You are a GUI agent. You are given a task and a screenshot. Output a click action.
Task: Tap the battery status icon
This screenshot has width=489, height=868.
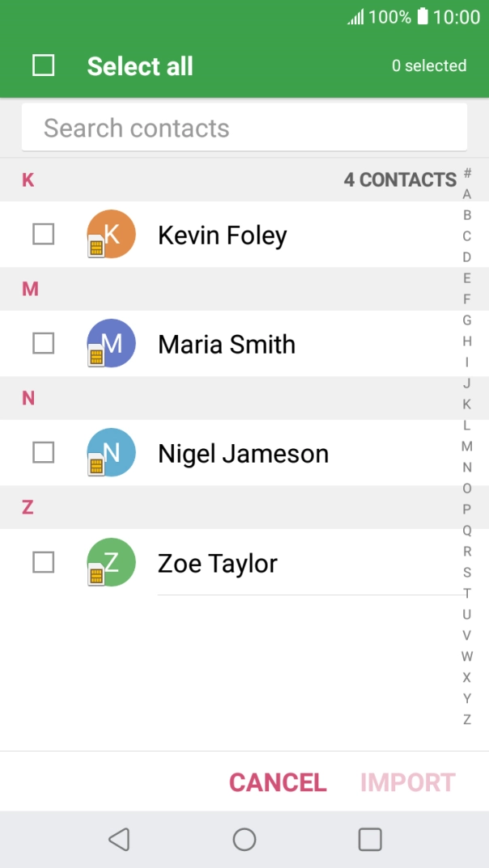pyautogui.click(x=423, y=16)
